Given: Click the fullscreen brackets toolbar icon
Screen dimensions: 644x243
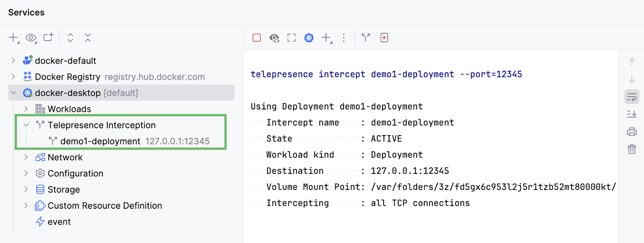Looking at the screenshot, I should coord(291,38).
